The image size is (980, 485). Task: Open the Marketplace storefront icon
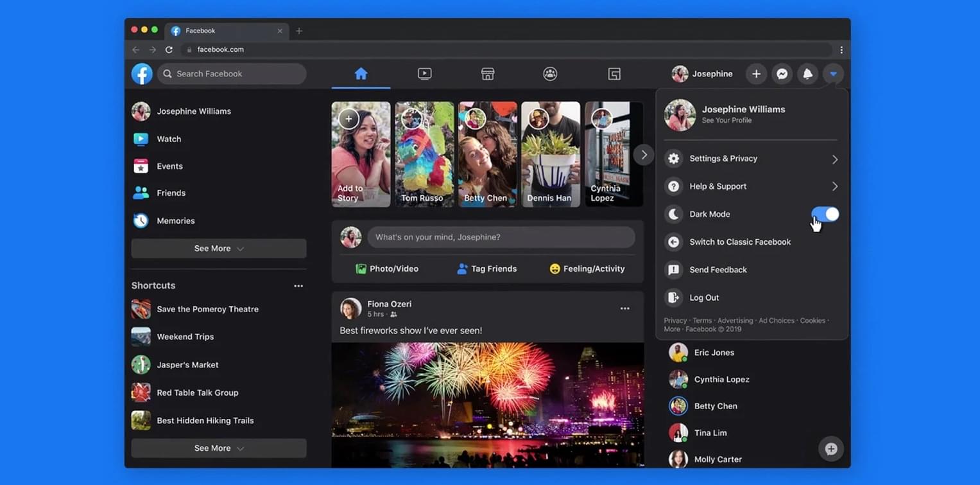coord(487,74)
